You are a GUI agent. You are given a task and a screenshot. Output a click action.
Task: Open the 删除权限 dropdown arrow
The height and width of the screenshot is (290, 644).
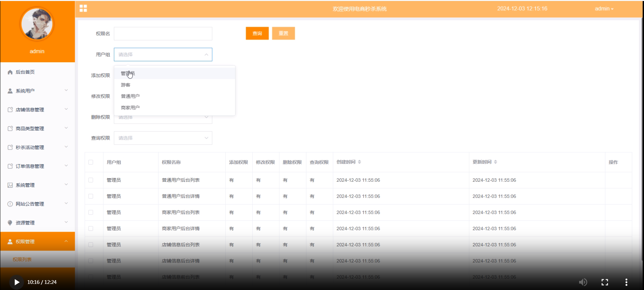[x=206, y=117]
